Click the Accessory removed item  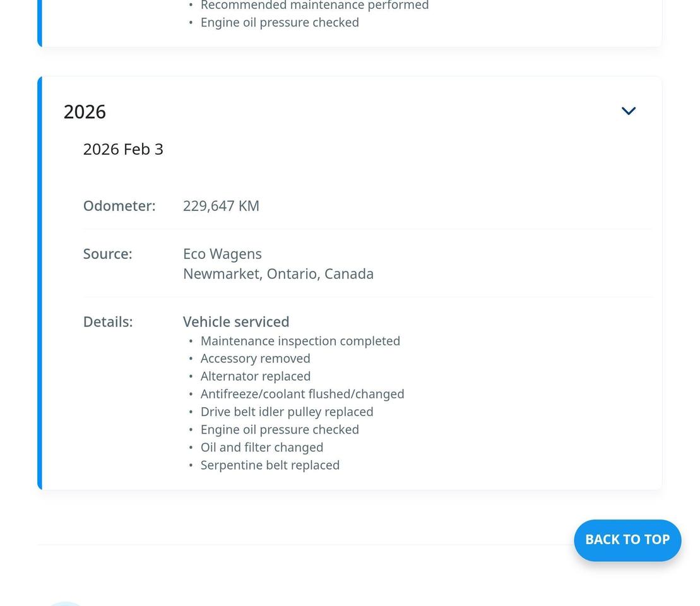click(x=255, y=359)
